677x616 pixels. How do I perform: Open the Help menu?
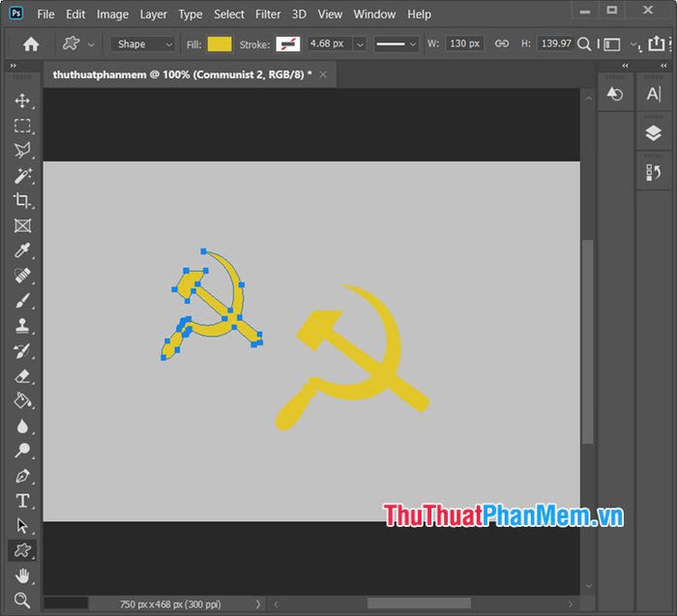click(x=419, y=15)
